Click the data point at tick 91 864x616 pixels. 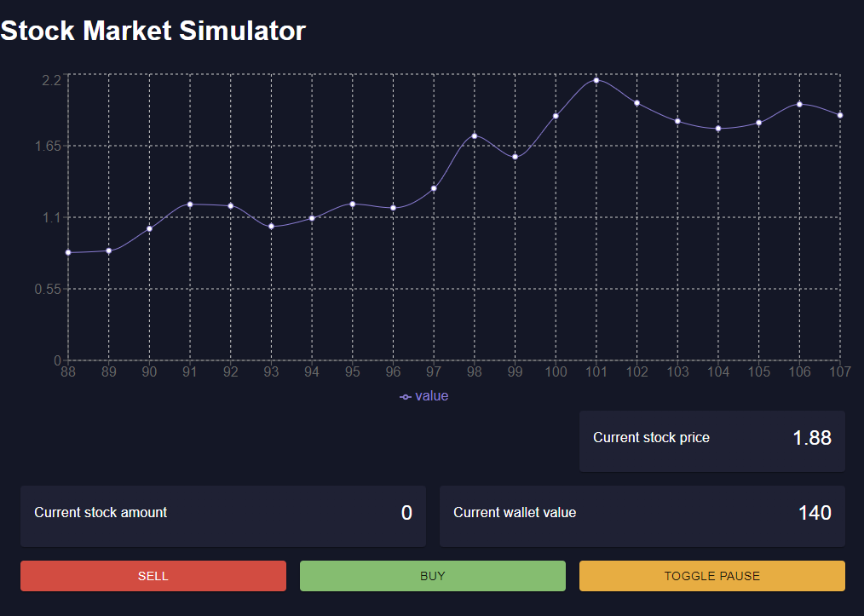[x=190, y=204]
